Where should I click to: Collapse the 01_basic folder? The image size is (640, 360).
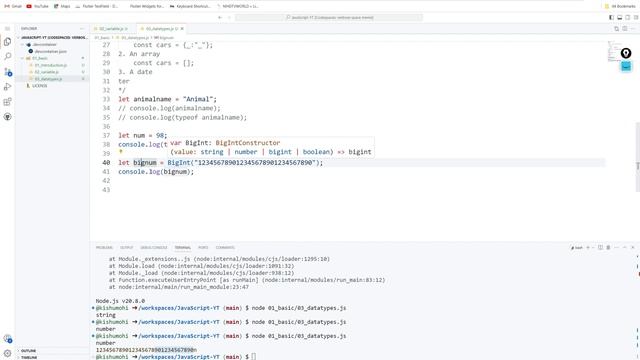click(53, 58)
